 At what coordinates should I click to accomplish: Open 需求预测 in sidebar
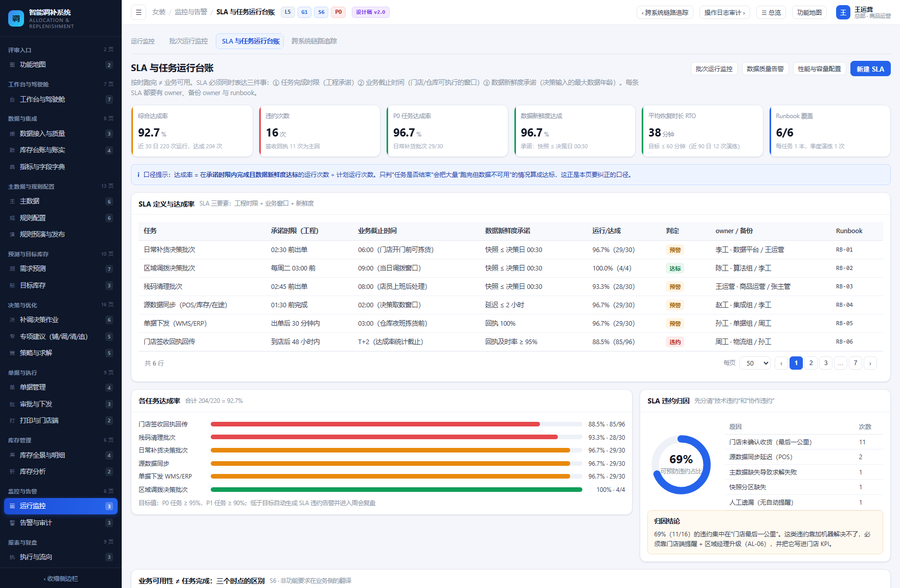click(61, 269)
